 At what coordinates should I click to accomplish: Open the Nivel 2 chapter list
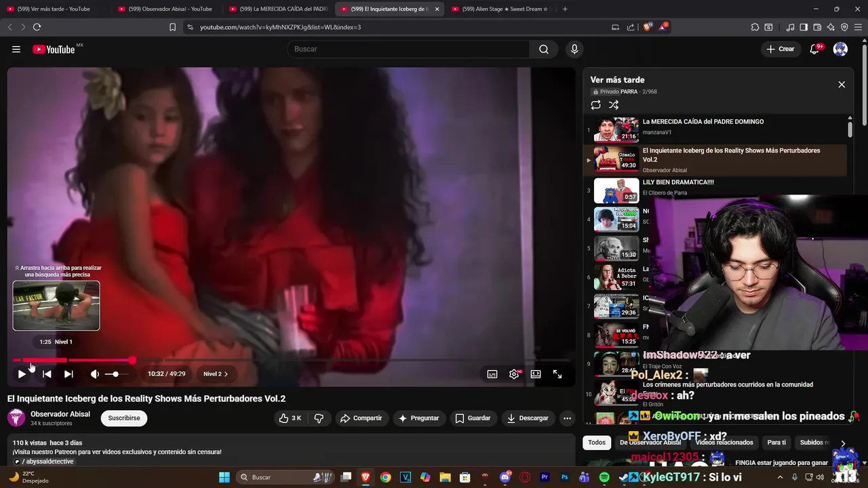pos(216,374)
